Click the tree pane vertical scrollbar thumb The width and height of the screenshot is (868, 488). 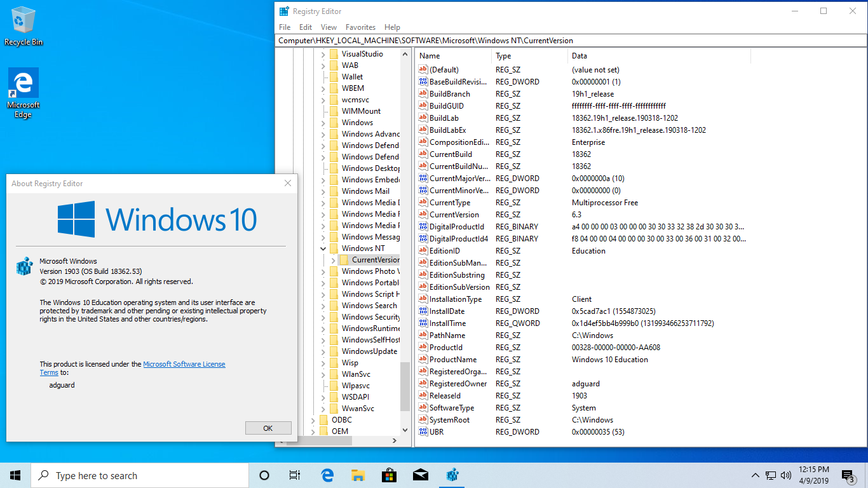tap(405, 387)
